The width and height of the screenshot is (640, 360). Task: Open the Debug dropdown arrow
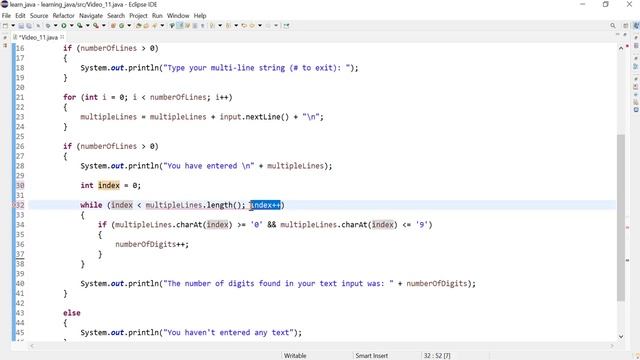coord(56,25)
